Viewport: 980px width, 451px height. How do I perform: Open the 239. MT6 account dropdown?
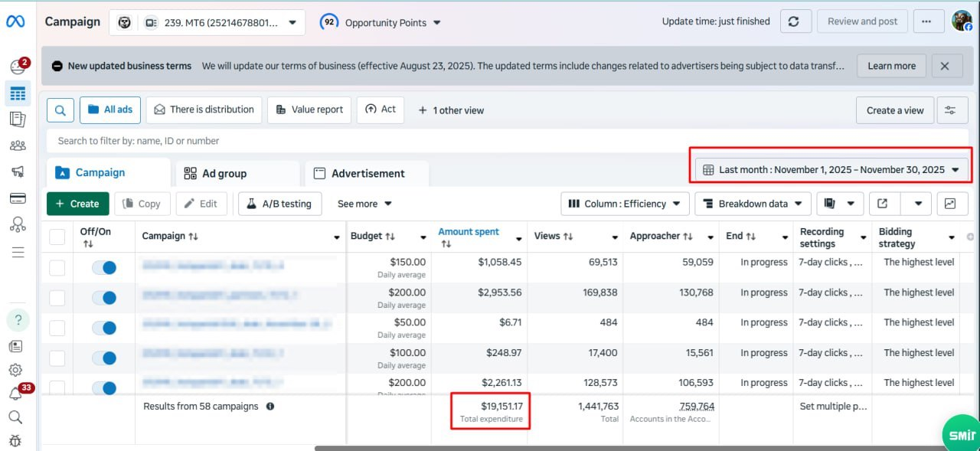tap(207, 22)
